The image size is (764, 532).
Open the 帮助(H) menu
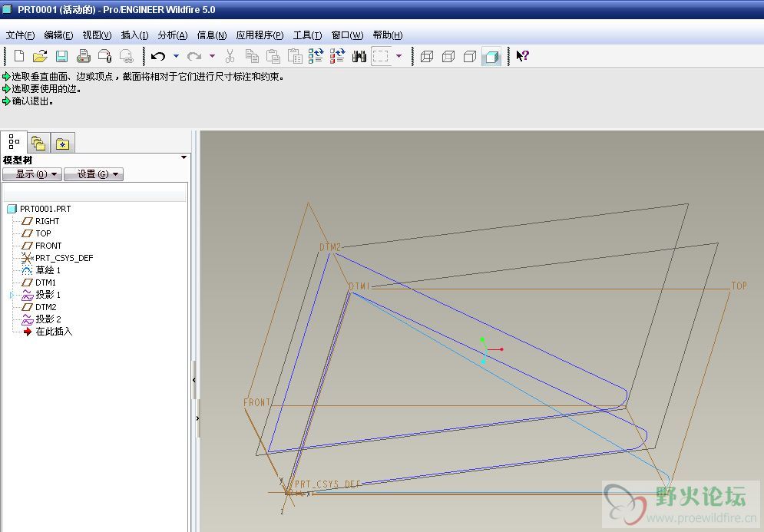pos(387,35)
